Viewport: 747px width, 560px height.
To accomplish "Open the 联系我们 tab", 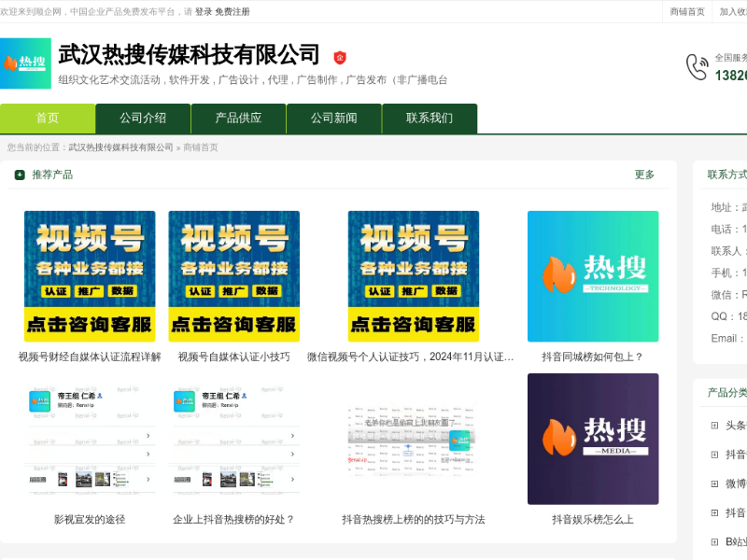I will click(x=430, y=119).
